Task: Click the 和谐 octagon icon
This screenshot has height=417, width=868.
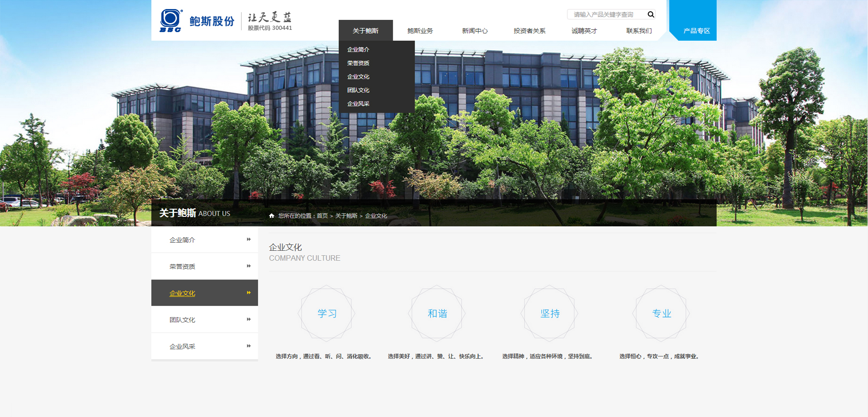Action: 437,313
